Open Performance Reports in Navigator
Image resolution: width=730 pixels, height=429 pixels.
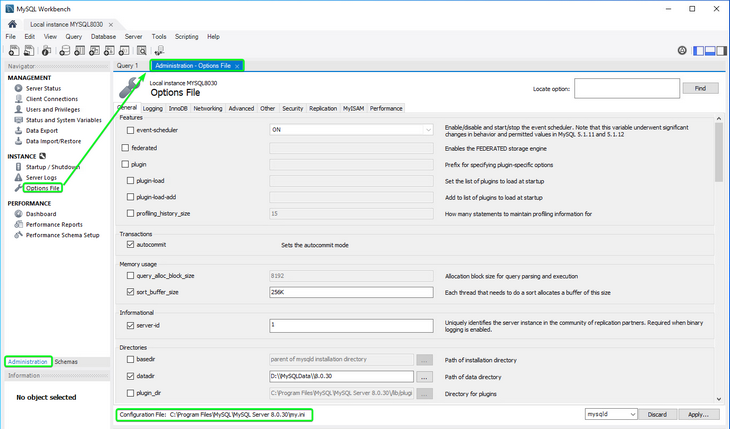[54, 225]
